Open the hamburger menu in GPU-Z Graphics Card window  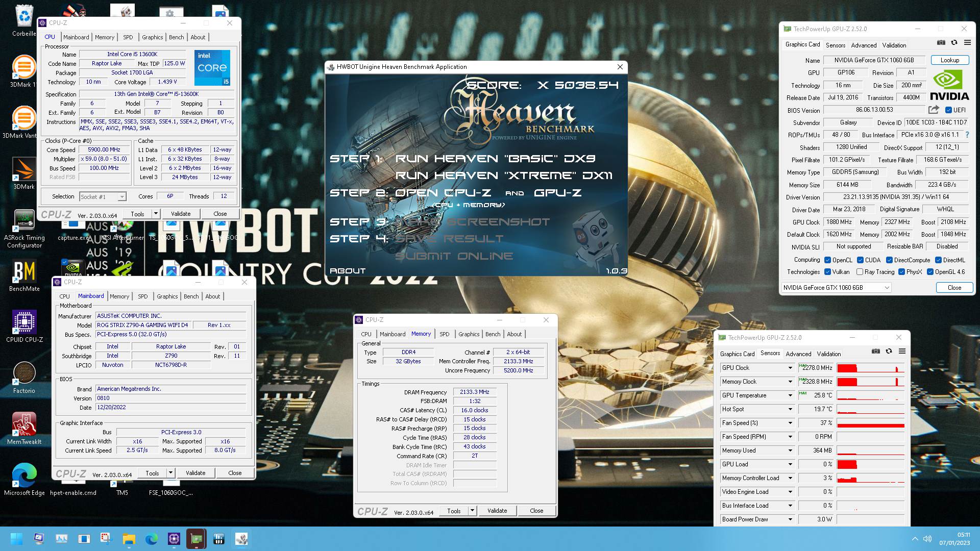coord(967,43)
